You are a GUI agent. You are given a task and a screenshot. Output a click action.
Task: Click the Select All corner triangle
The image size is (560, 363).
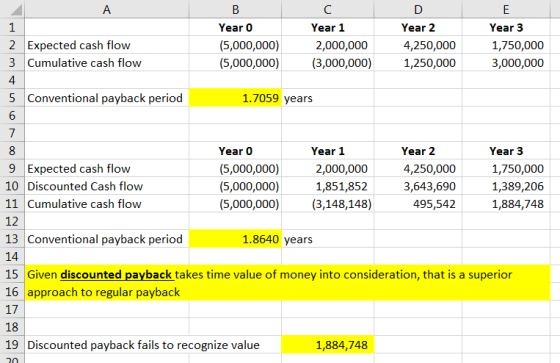[16, 10]
